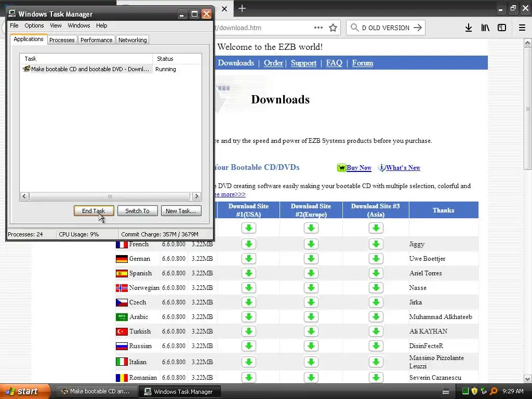Bookmark this page with star icon
The image size is (532, 399).
[333, 28]
